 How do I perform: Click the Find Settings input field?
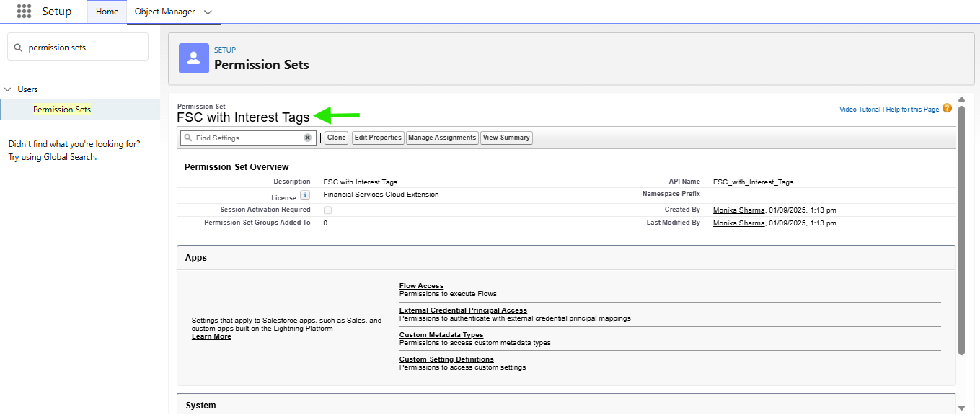click(x=247, y=138)
